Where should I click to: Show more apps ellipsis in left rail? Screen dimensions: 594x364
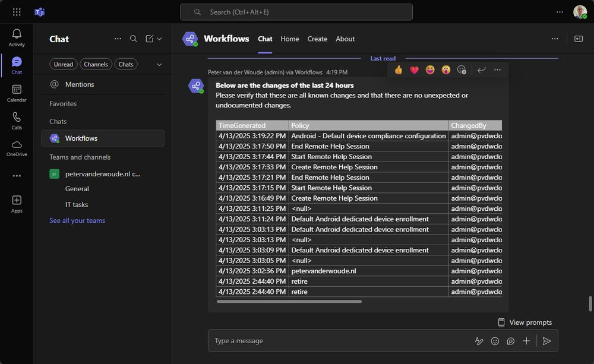click(x=17, y=176)
